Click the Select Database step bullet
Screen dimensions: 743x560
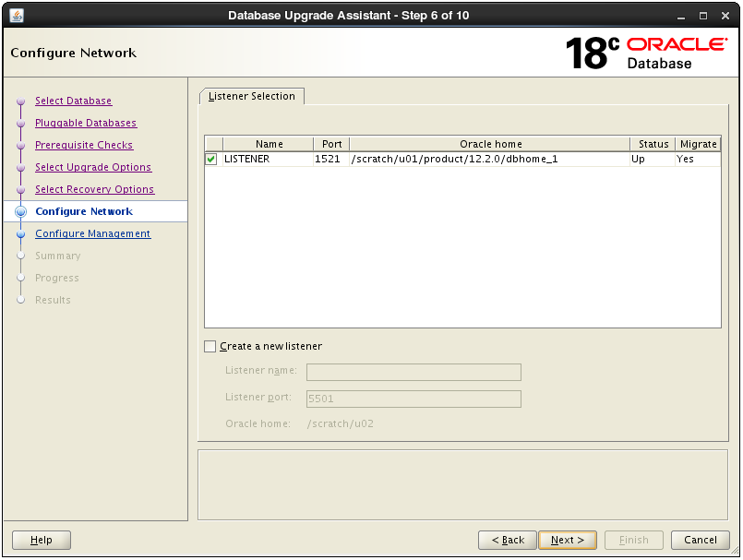tap(21, 101)
